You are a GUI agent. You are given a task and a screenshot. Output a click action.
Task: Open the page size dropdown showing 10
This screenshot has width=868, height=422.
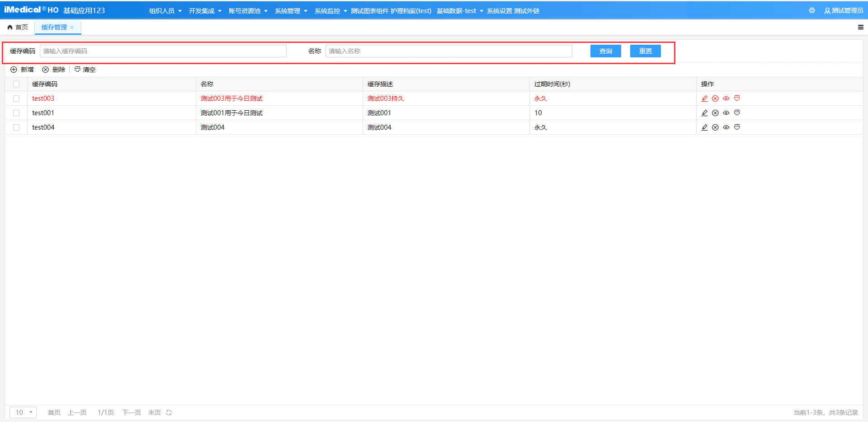point(23,413)
